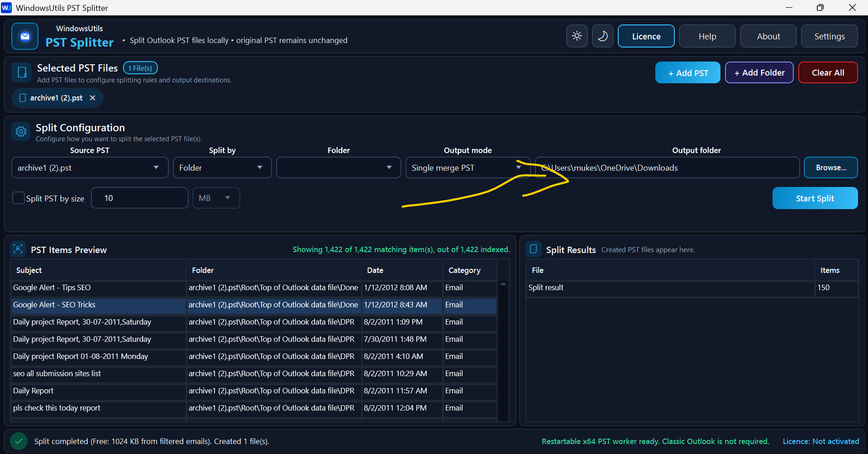Viewport: 868px width, 454px height.
Task: Open the Output mode dropdown
Action: (x=467, y=167)
